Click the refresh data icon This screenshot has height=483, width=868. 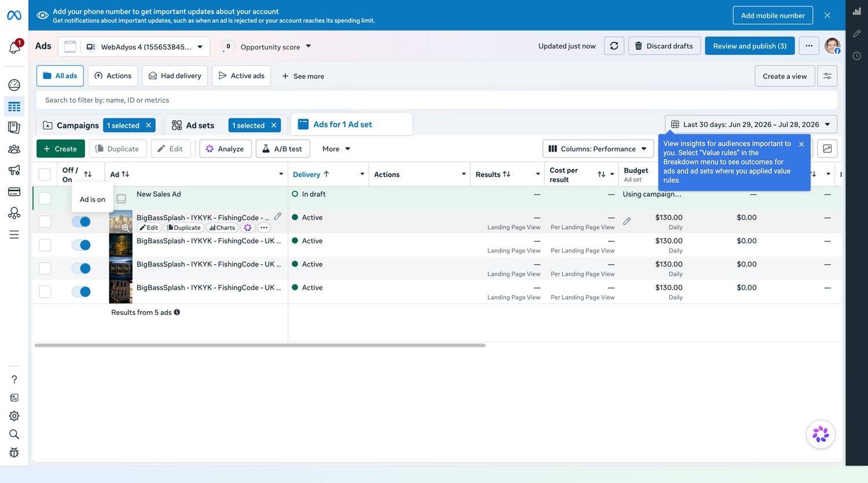[x=614, y=46]
